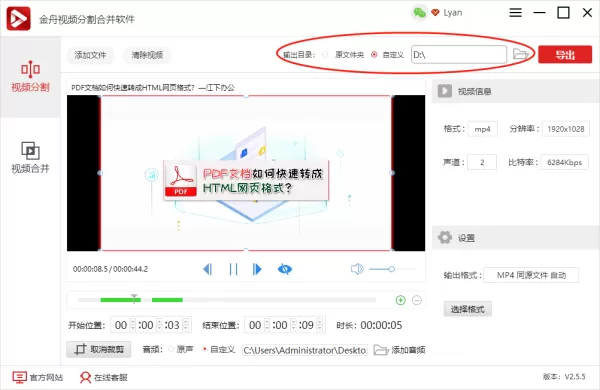This screenshot has width=600, height=390.
Task: Adjust the volume slider handle
Action: 391,269
